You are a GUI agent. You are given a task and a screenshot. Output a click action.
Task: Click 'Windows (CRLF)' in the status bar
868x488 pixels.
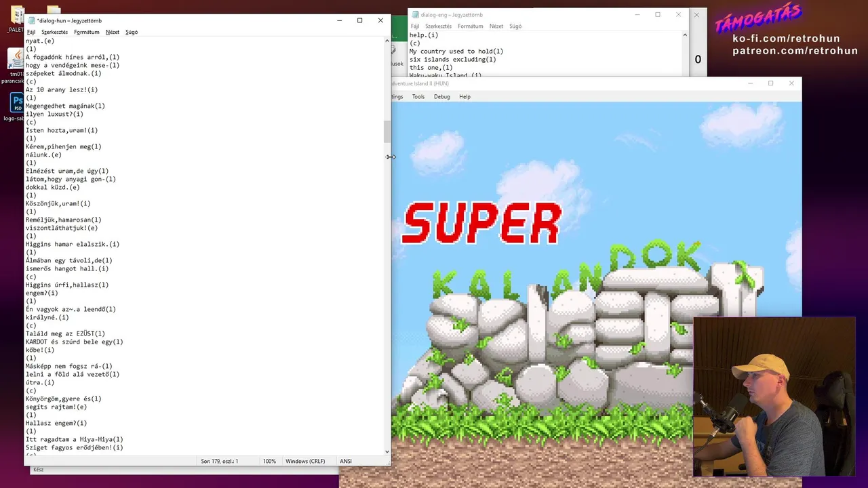pyautogui.click(x=305, y=462)
